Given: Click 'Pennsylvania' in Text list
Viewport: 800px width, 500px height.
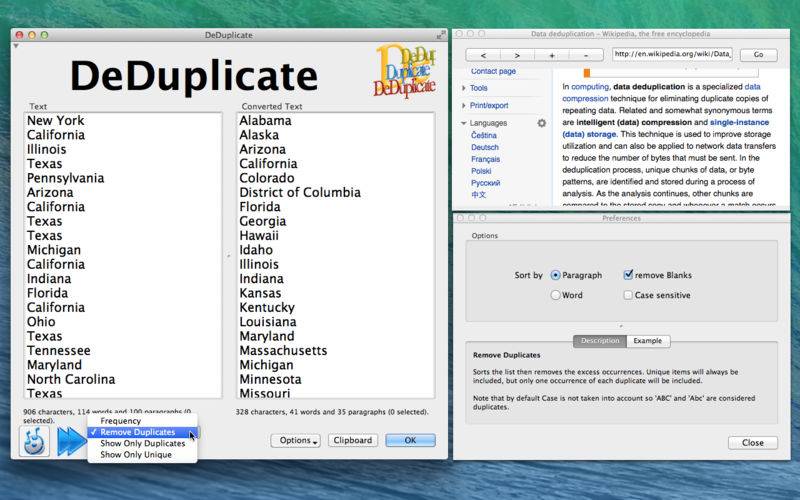Looking at the screenshot, I should pyautogui.click(x=65, y=178).
